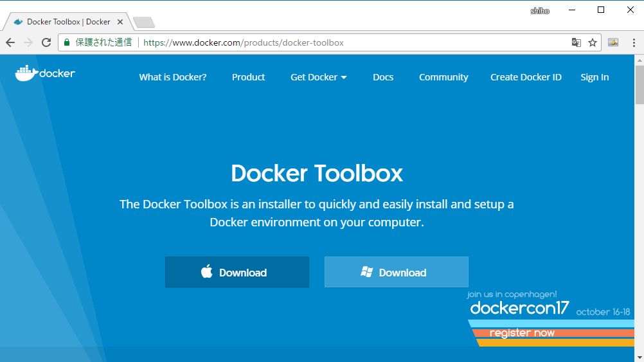Click the scrollbar down arrow
Viewport: 644px width, 362px height.
[640, 357]
